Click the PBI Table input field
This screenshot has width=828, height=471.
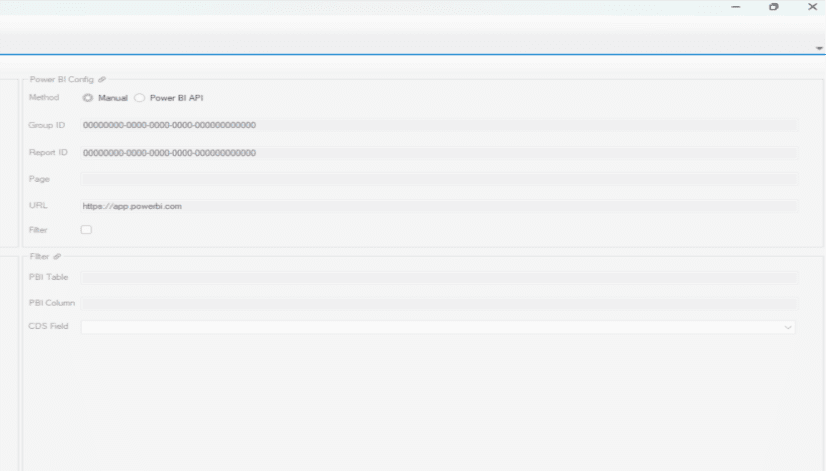click(438, 277)
